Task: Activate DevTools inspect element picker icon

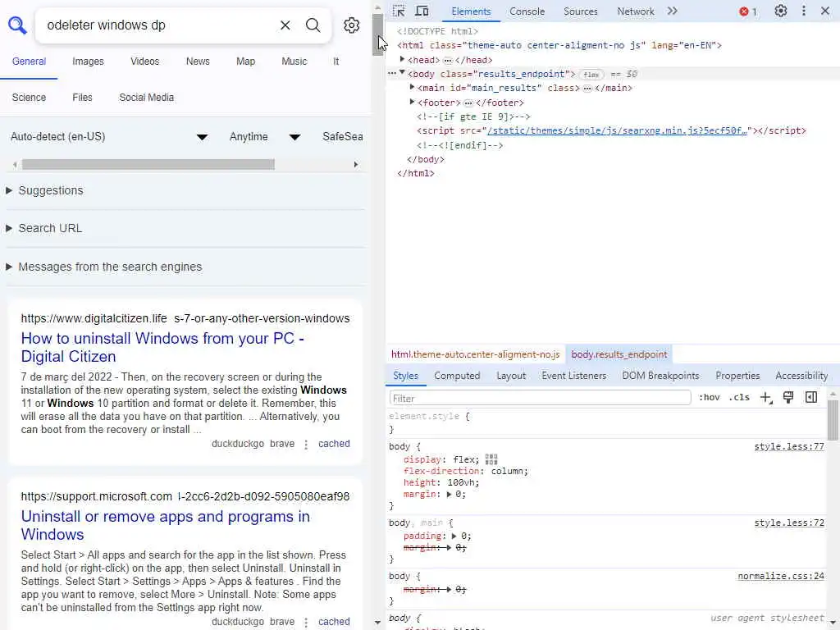Action: tap(399, 11)
